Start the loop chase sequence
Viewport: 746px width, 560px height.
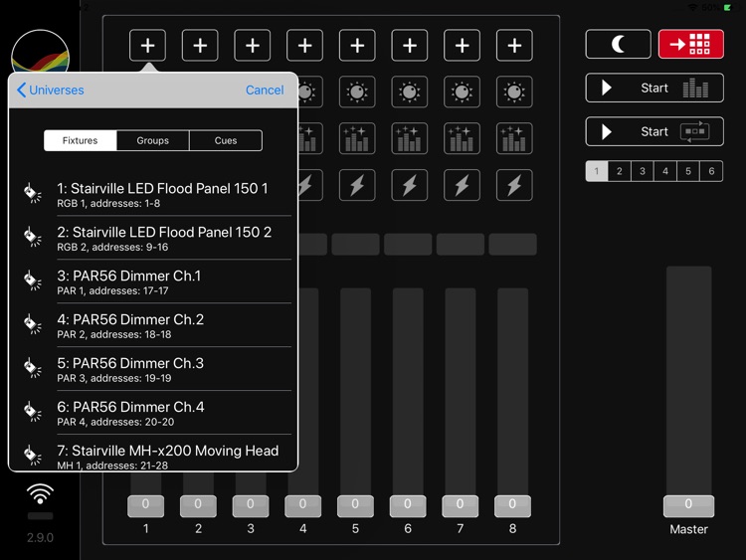pyautogui.click(x=654, y=131)
